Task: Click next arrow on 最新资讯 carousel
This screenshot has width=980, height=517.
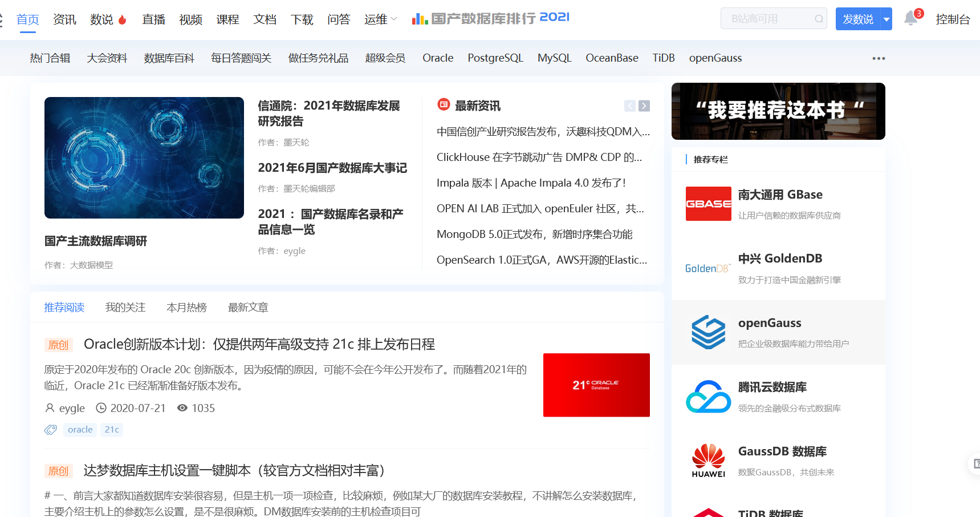Action: [x=644, y=106]
